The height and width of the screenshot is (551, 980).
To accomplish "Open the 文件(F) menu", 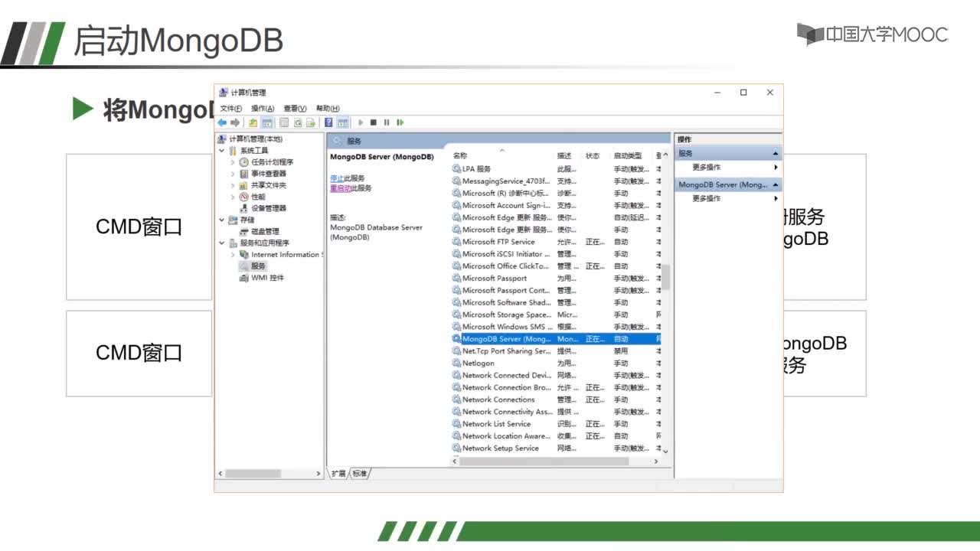I will point(230,109).
